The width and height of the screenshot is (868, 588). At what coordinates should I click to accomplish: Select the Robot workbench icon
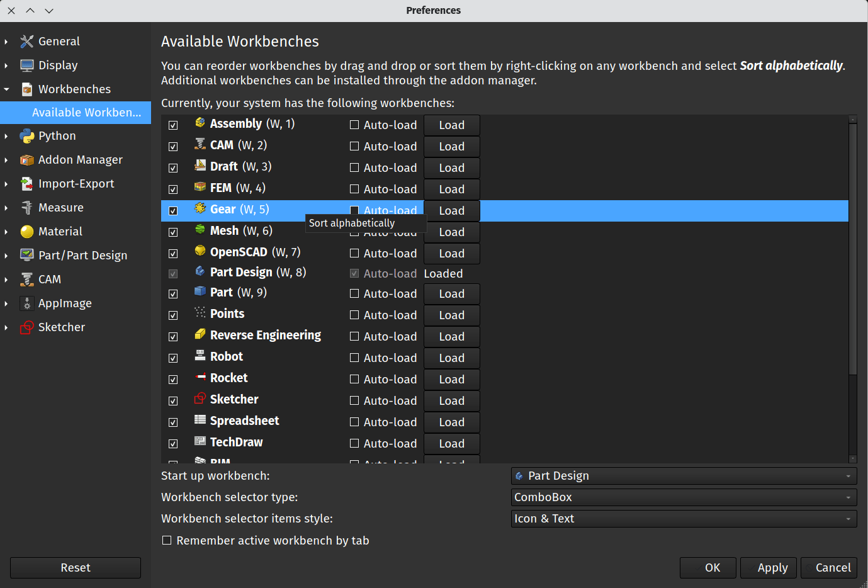pos(200,356)
